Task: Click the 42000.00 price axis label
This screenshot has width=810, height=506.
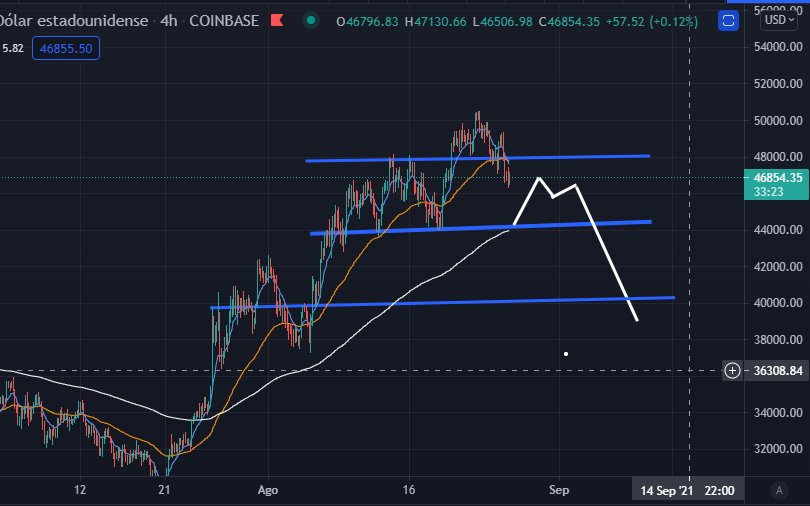Action: 778,266
